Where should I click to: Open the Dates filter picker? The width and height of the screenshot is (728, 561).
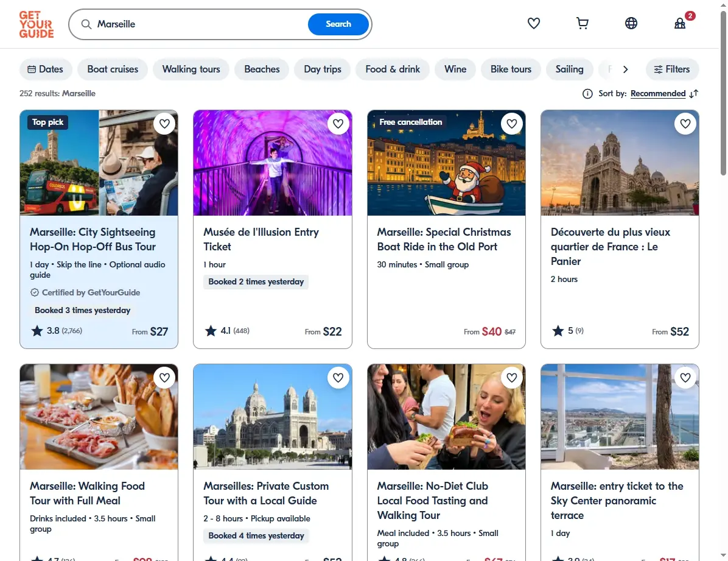[x=46, y=69]
